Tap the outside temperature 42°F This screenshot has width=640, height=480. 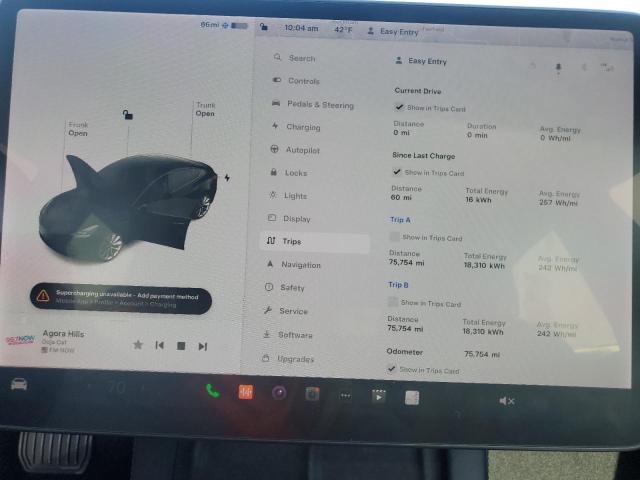tap(343, 29)
